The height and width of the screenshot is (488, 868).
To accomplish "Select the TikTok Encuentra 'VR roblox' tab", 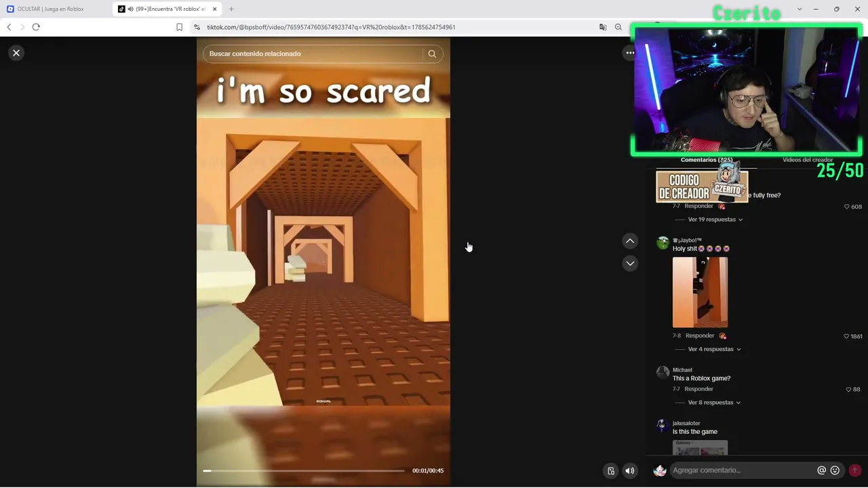I will (167, 9).
